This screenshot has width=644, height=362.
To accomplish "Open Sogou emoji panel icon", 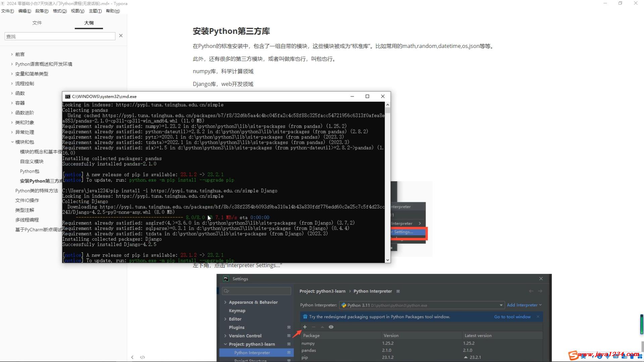I will [x=599, y=356].
